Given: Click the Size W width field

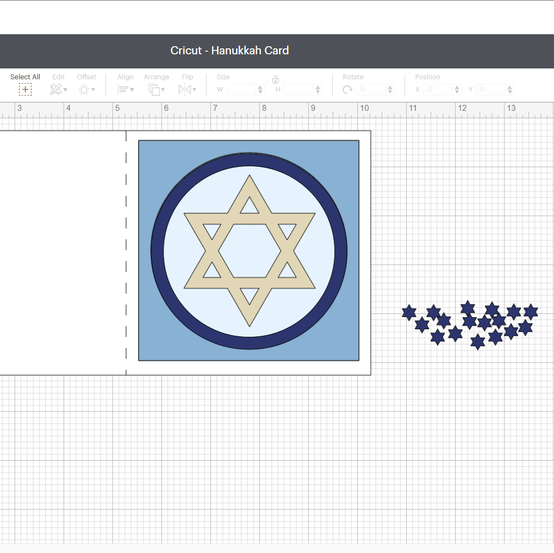Looking at the screenshot, I should tap(241, 89).
